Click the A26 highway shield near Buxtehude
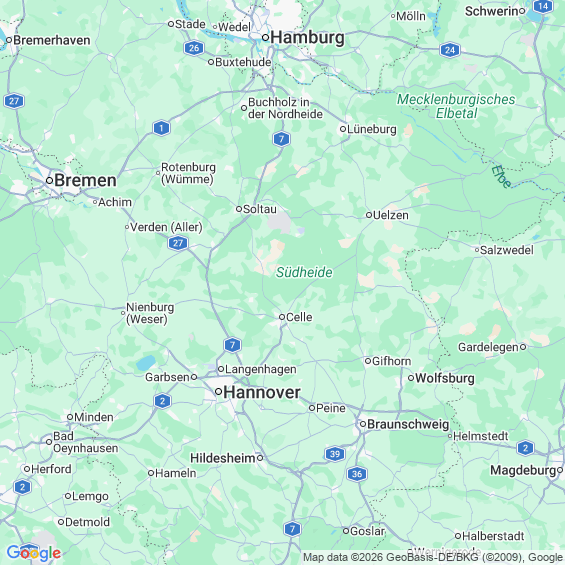 coord(194,48)
